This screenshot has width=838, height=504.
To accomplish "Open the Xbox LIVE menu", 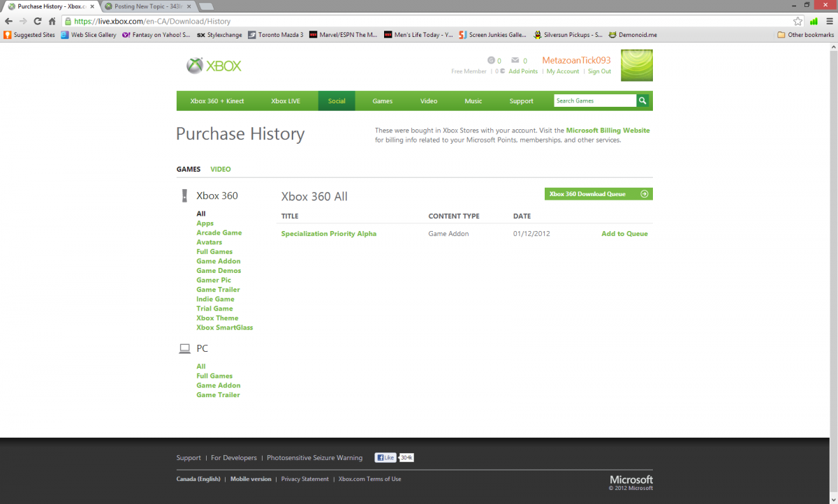I will [x=286, y=101].
